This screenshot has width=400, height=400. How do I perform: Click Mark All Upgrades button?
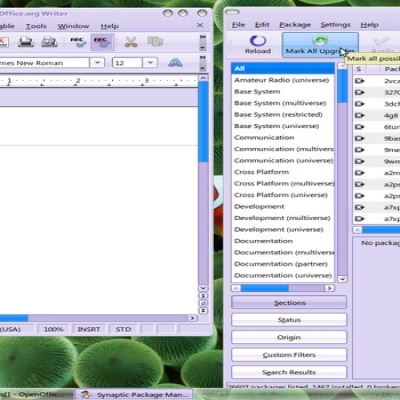pos(320,45)
